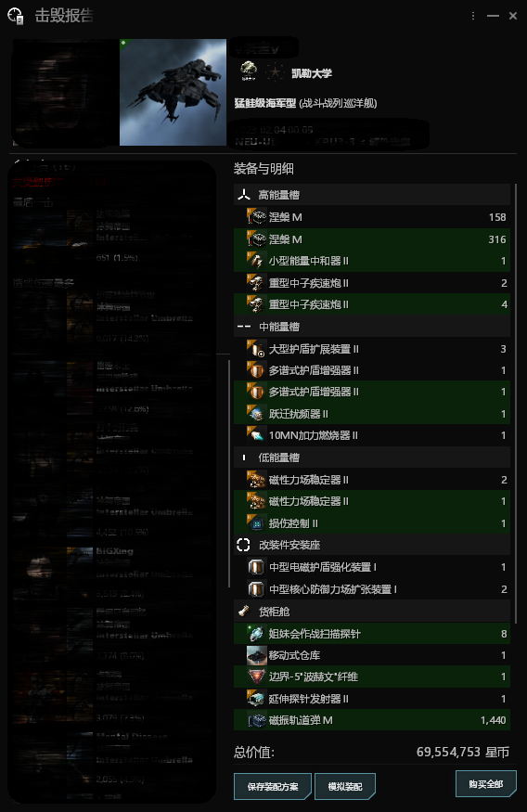Click the 小型能量中和器 II module icon

point(256,261)
